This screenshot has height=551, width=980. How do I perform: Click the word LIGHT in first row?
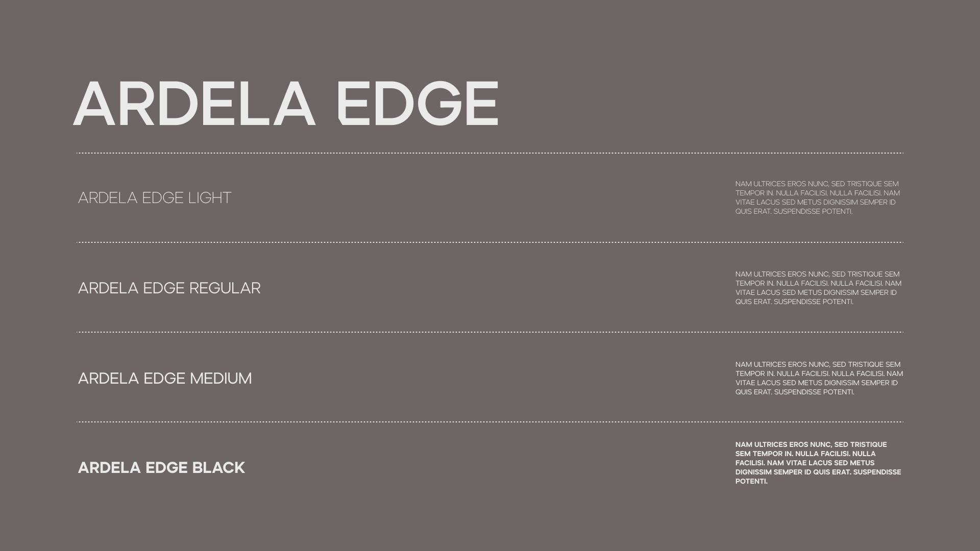(210, 198)
